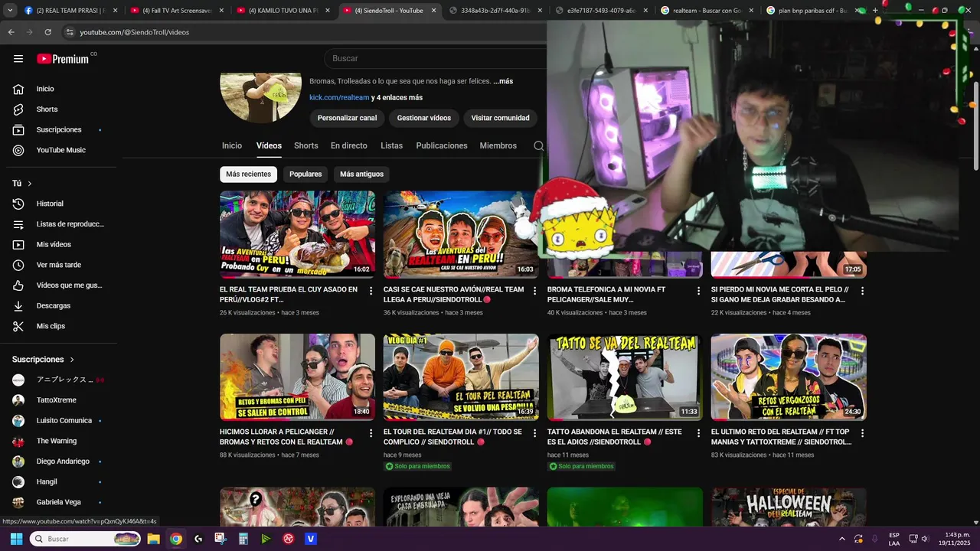Open options menu for cuy asado video
980x551 pixels.
tap(371, 291)
